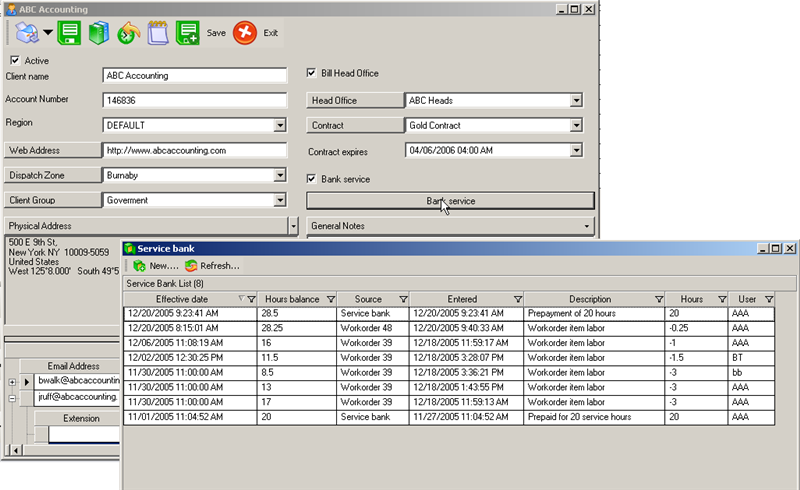
Task: Toggle the Bill Head Office checkbox
Action: [311, 73]
